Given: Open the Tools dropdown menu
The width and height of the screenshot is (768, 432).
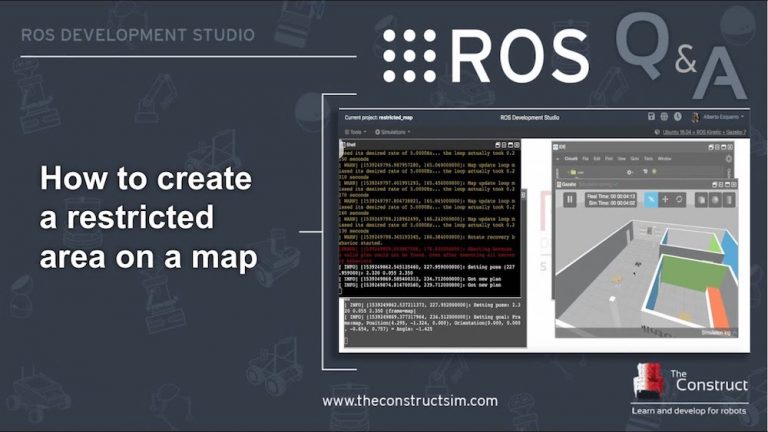Looking at the screenshot, I should click(355, 132).
